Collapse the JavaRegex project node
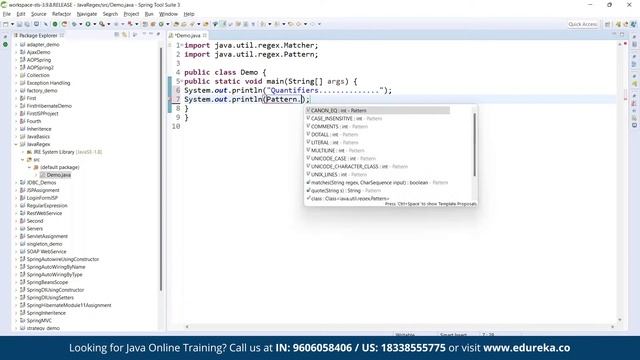Screen dimensions: 640x360 [x=16, y=144]
